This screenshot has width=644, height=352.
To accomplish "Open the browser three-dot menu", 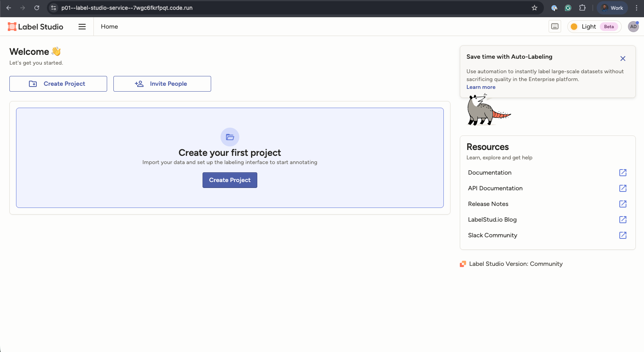I will click(637, 8).
